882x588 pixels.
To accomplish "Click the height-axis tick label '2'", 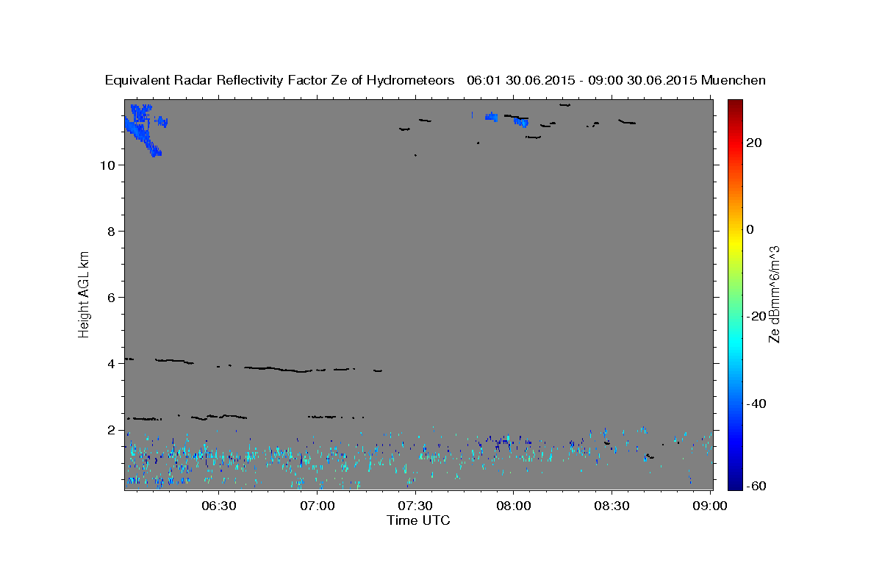I will point(111,429).
